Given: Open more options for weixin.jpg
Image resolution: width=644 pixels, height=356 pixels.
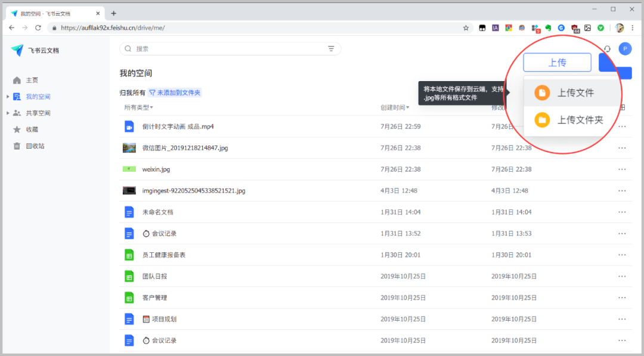Looking at the screenshot, I should tap(622, 169).
